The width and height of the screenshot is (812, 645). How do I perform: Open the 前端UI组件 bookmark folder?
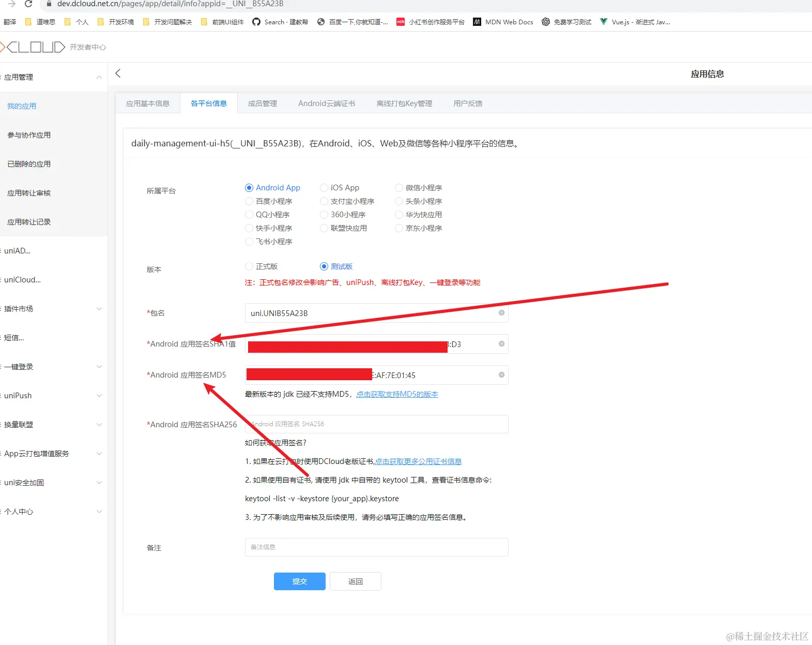pos(222,22)
